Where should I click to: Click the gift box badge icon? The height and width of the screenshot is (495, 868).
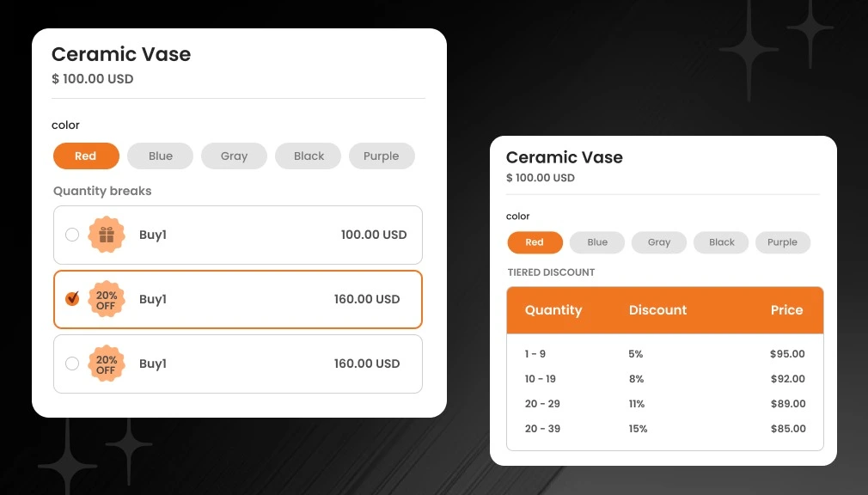click(x=107, y=235)
